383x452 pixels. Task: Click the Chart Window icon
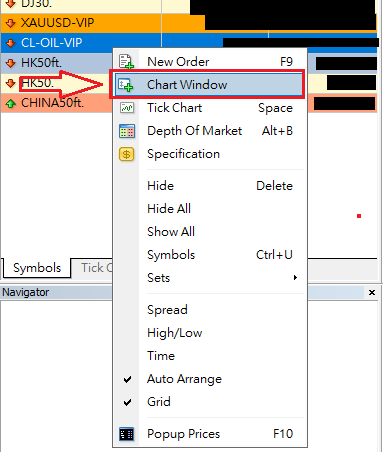point(126,85)
